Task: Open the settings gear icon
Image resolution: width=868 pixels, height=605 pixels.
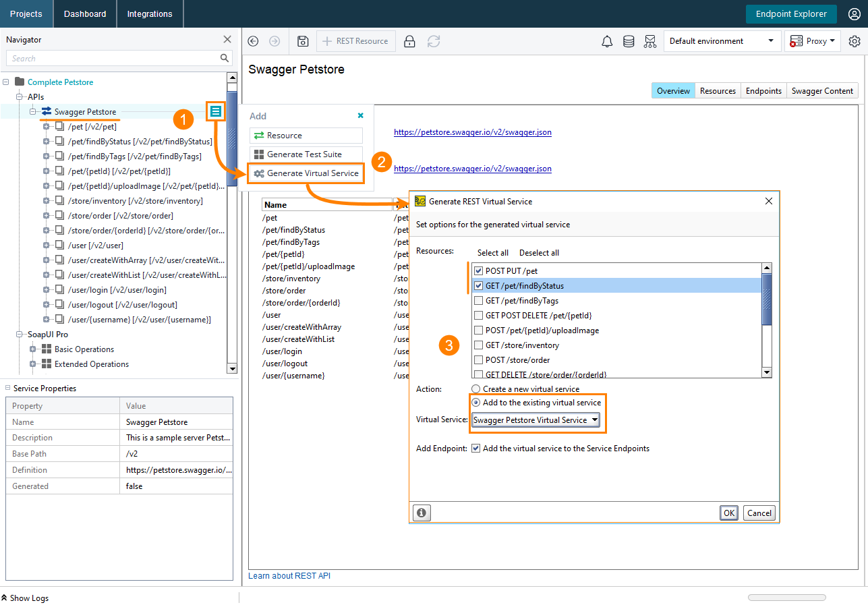Action: (855, 41)
